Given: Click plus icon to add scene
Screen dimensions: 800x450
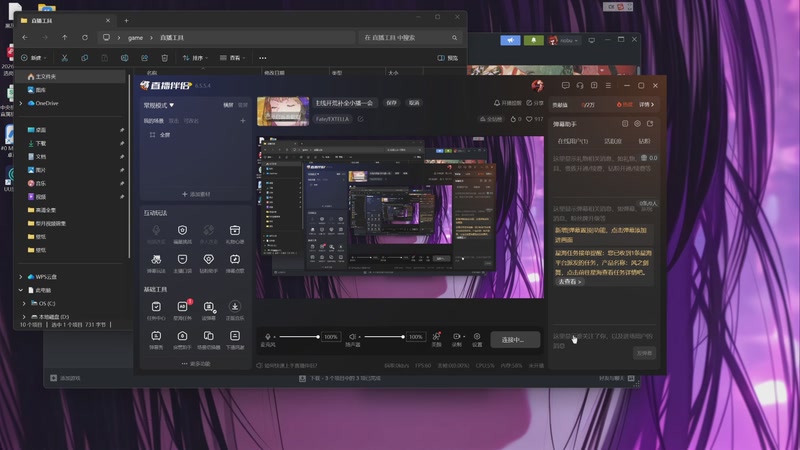Looking at the screenshot, I should click(243, 121).
